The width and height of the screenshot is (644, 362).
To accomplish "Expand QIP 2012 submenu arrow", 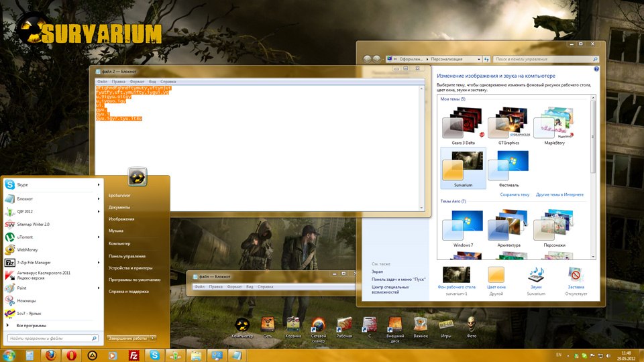I will 99,211.
